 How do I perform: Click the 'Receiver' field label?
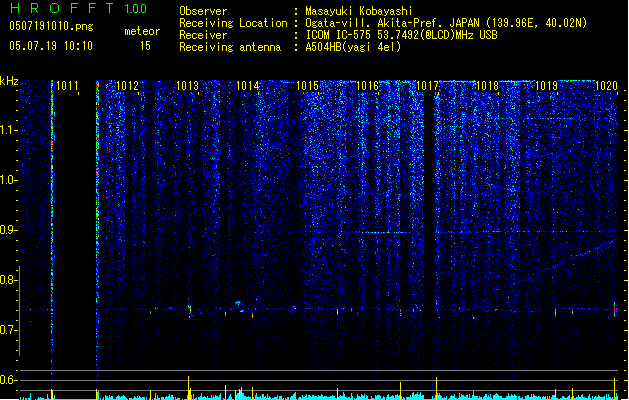[203, 35]
